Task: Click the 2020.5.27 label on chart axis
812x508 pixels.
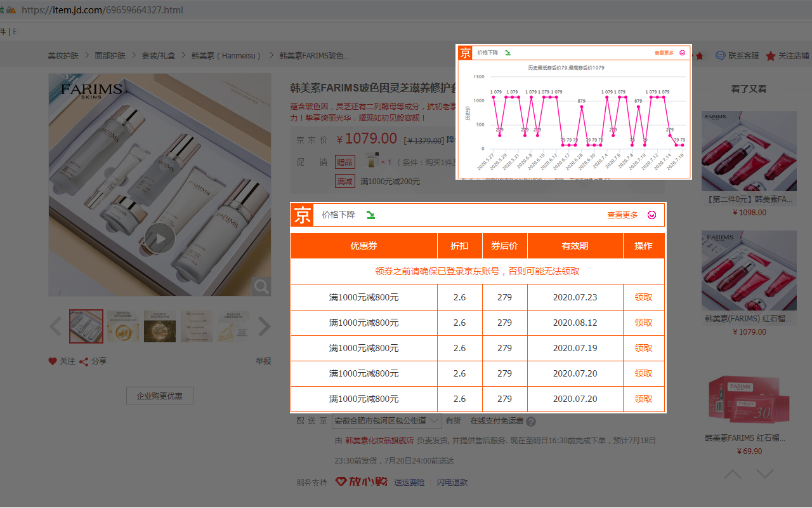Action: click(486, 163)
